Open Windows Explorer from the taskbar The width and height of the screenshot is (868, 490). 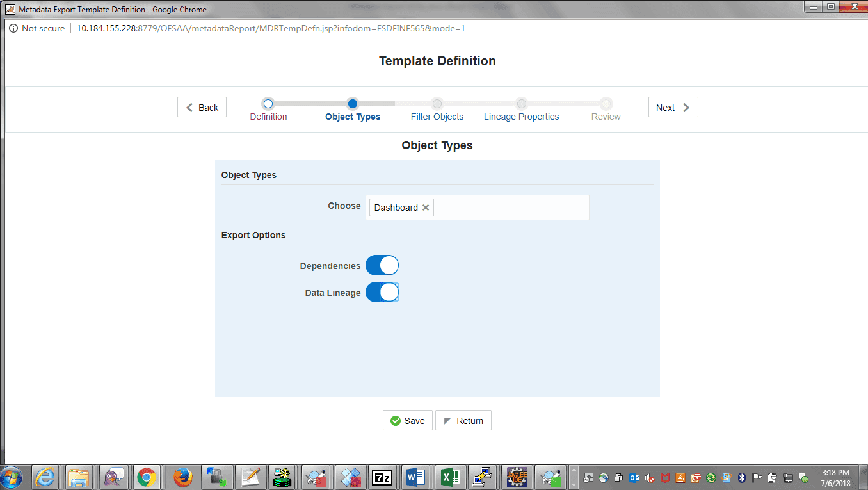tap(79, 477)
